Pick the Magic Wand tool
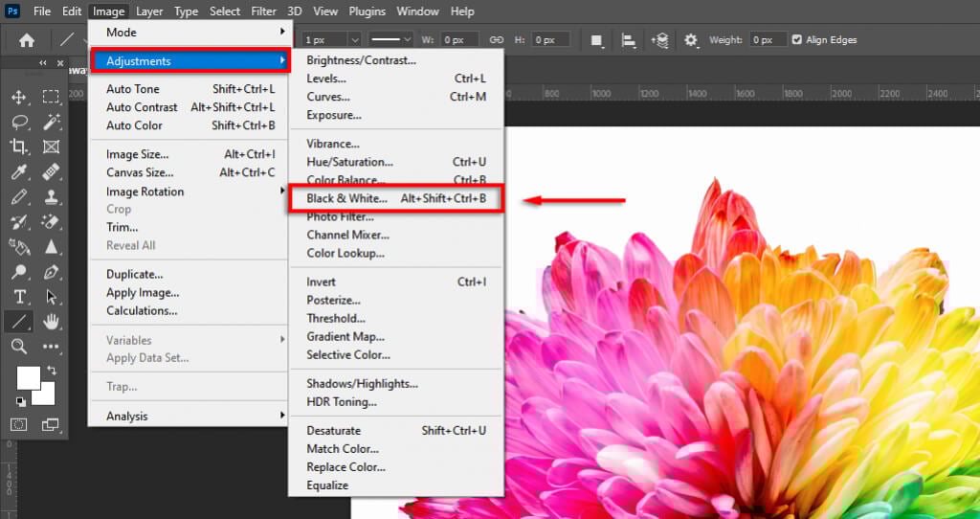Image resolution: width=980 pixels, height=519 pixels. (x=52, y=122)
